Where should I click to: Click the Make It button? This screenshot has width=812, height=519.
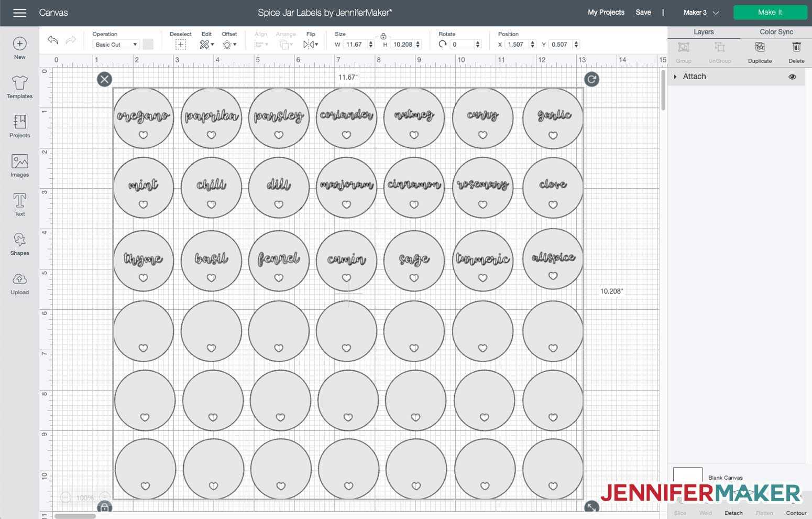click(770, 13)
